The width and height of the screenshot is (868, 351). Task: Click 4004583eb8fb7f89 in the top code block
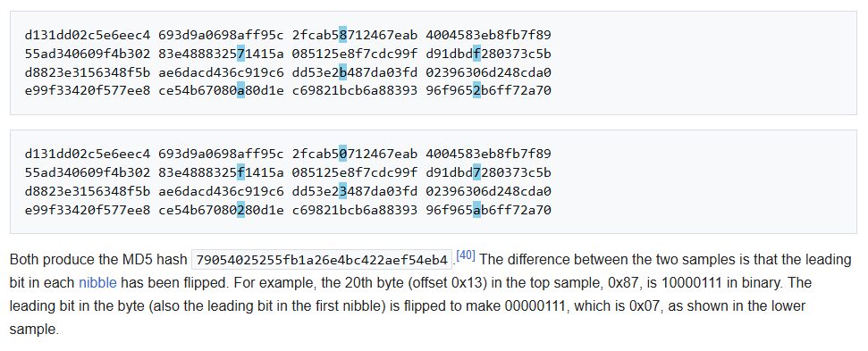(x=489, y=36)
